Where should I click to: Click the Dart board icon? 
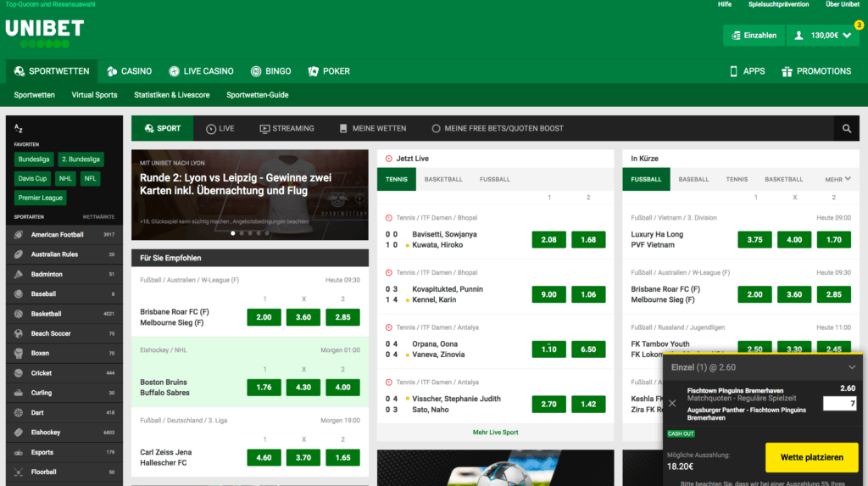tap(19, 412)
